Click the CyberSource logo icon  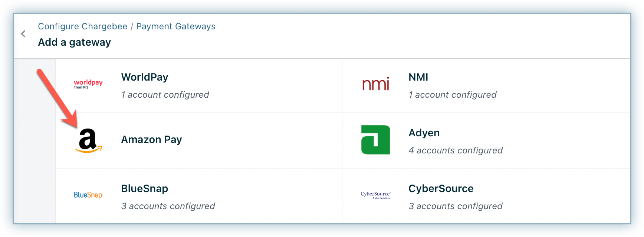[375, 195]
